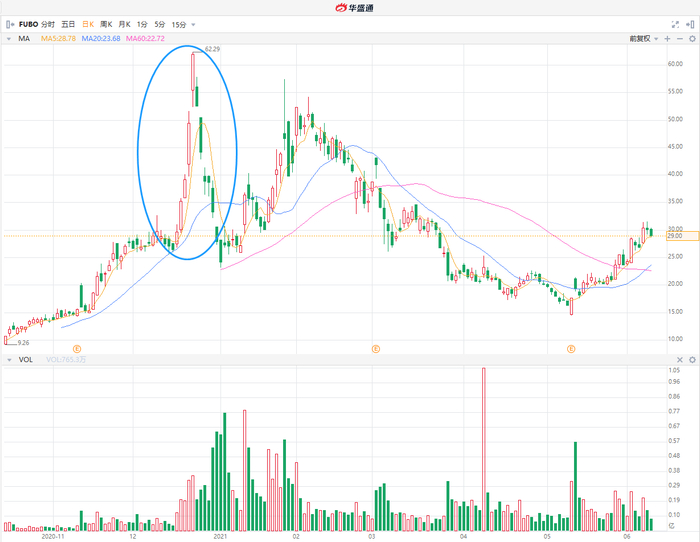Click the 华盛通 logo in title bar
This screenshot has width=700, height=542.
click(x=354, y=8)
